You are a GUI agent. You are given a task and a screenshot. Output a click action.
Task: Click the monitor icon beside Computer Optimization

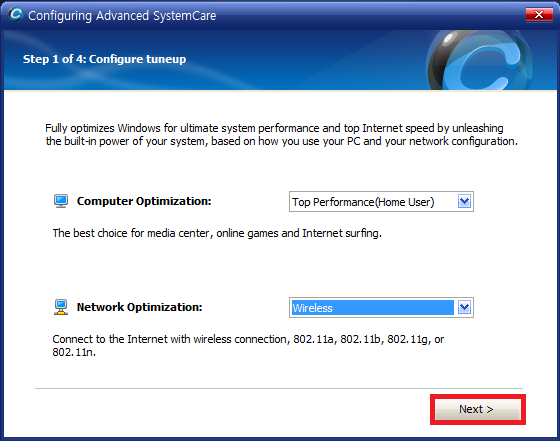click(61, 201)
